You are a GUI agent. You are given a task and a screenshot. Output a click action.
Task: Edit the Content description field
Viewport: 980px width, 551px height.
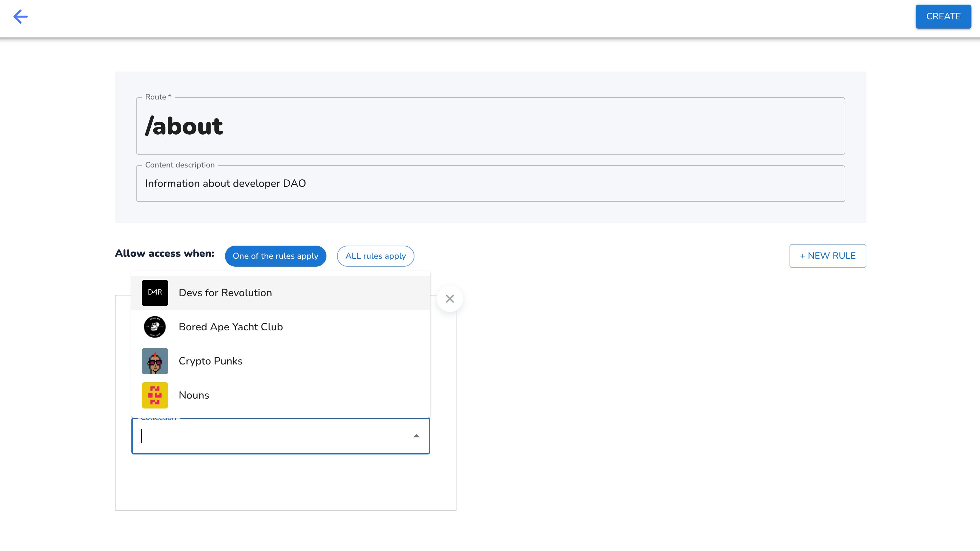[490, 184]
